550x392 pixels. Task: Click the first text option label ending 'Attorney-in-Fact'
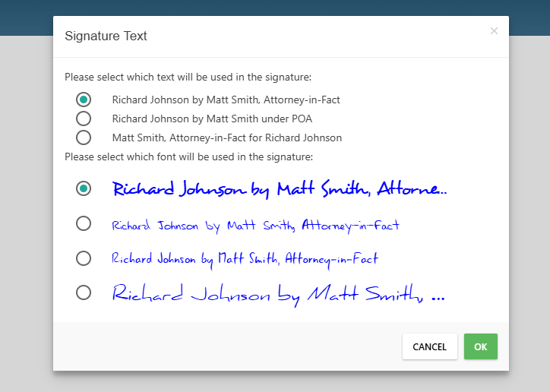[x=226, y=100]
